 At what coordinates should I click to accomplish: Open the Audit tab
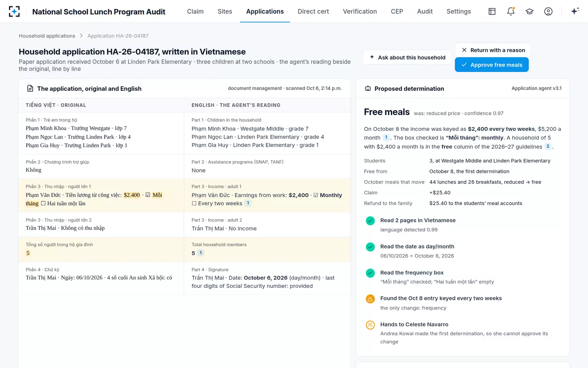[425, 11]
